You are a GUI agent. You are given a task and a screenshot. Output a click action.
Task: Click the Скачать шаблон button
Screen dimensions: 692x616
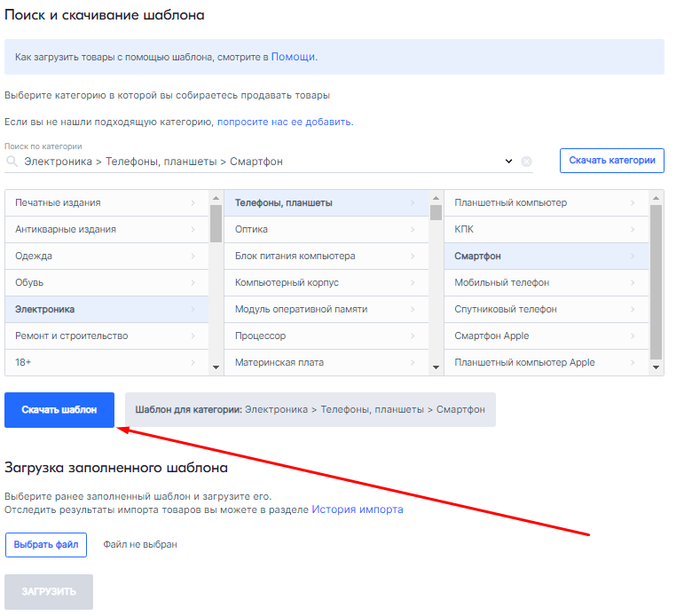click(59, 410)
